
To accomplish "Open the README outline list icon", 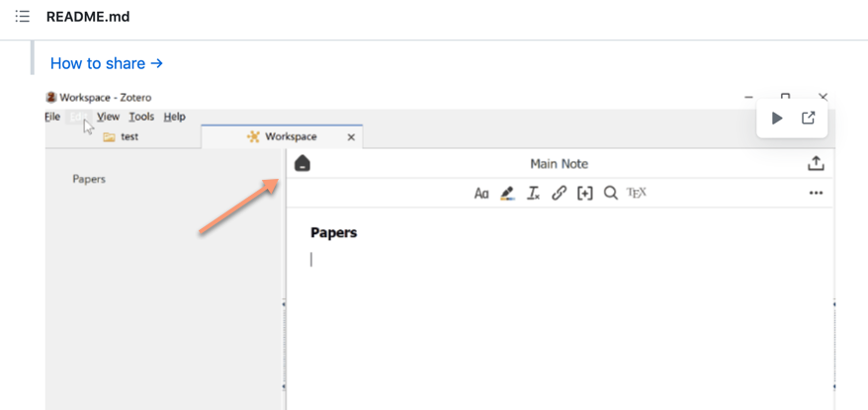I will pyautogui.click(x=22, y=17).
